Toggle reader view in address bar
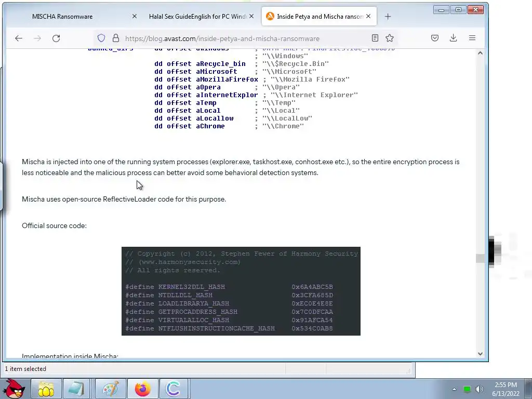Viewport: 532px width, 399px height. tap(375, 38)
